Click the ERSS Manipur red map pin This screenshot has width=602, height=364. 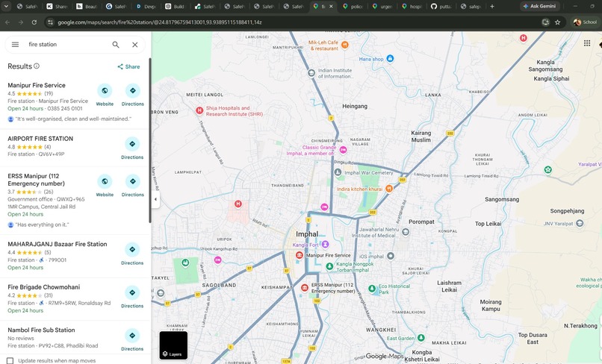pyautogui.click(x=305, y=287)
